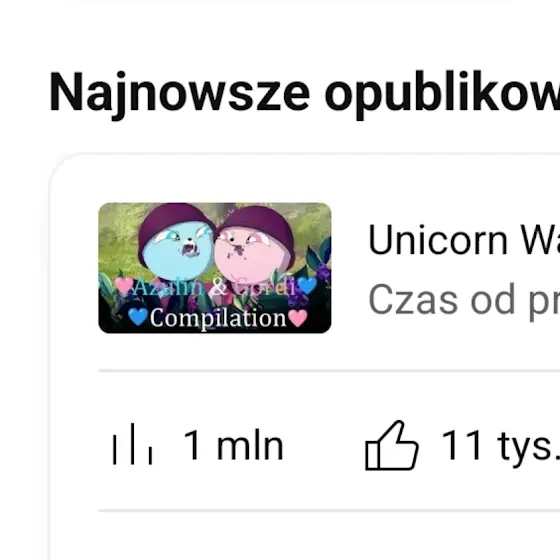Viewport: 560px width, 560px height.
Task: Click the views bar chart icon
Action: pyautogui.click(x=132, y=444)
